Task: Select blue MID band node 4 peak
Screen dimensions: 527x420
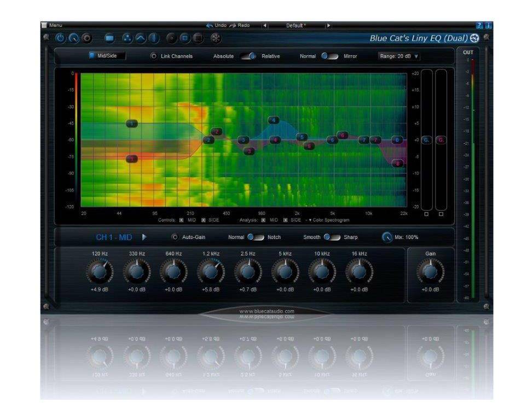Action: pyautogui.click(x=274, y=120)
